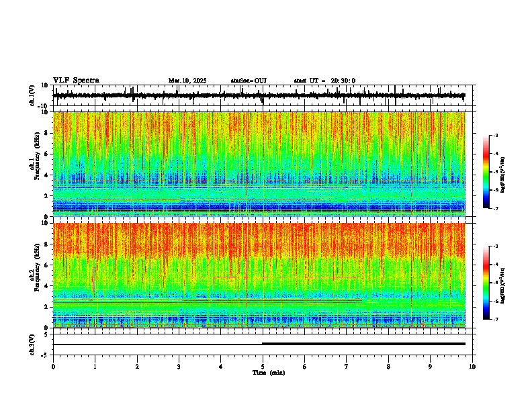Click time axis tick label 9
Viewport: 532px width, 411px height.
pyautogui.click(x=430, y=367)
